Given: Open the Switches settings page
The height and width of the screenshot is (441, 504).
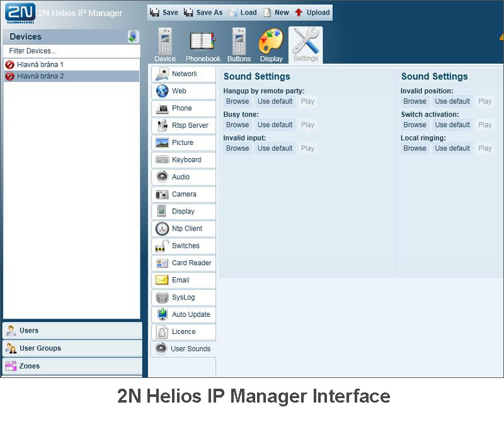Looking at the screenshot, I should tap(183, 246).
